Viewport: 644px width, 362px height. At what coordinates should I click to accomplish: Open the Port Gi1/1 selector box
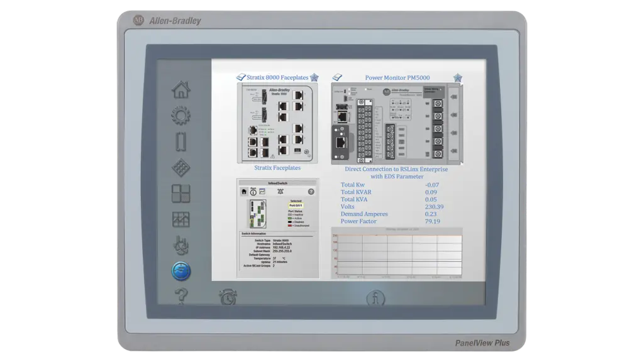point(297,205)
